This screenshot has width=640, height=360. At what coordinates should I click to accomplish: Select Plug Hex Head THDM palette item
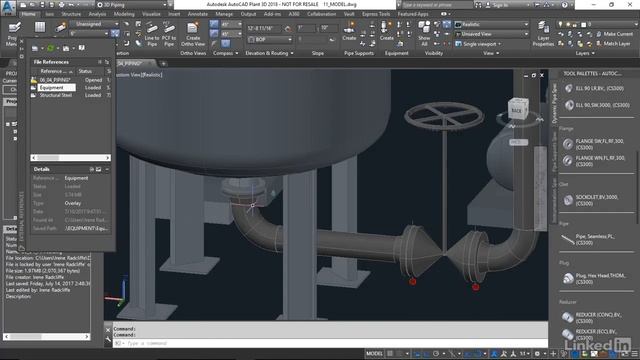pos(594,278)
